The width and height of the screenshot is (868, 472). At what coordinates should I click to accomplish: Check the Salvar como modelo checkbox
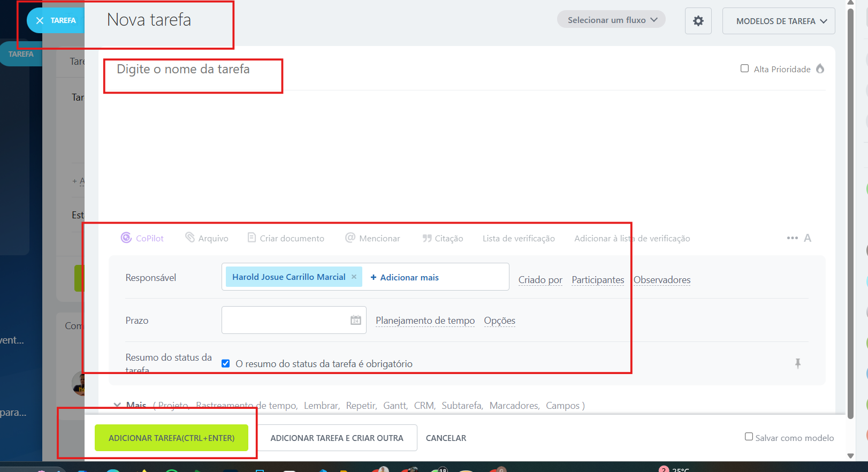point(749,437)
